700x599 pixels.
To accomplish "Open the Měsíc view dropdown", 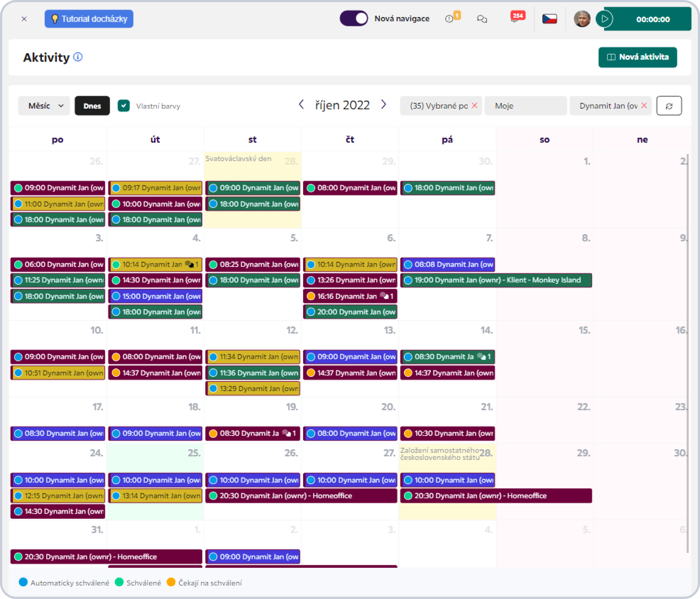I will (45, 106).
